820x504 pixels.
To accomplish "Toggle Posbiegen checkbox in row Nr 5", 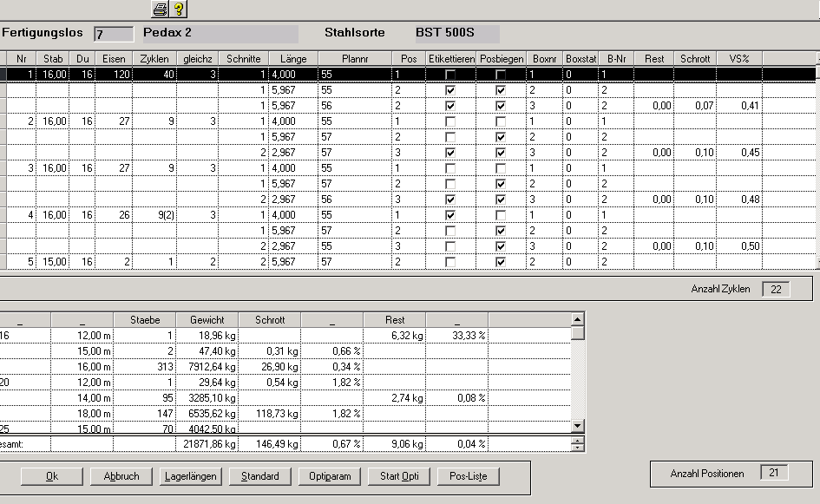I will click(x=501, y=262).
